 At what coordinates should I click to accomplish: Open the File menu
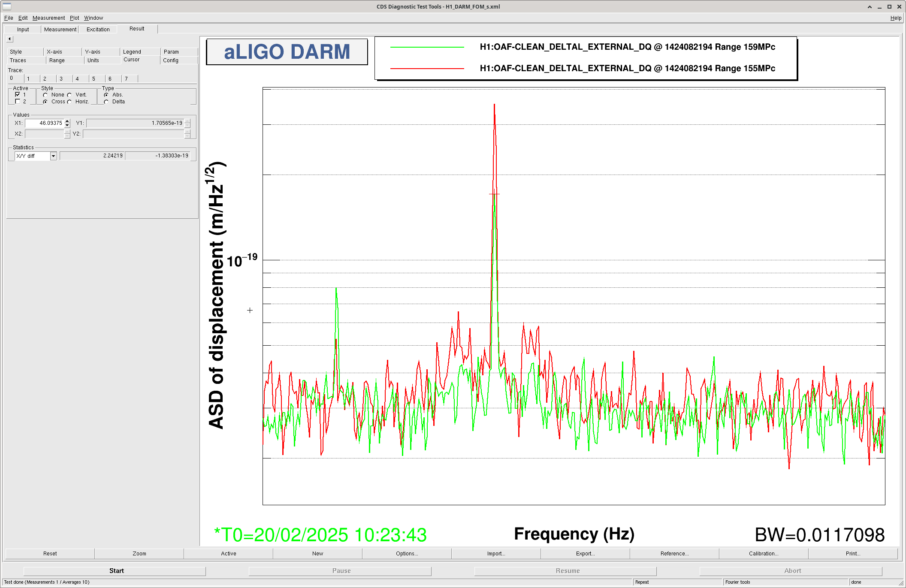(9, 18)
